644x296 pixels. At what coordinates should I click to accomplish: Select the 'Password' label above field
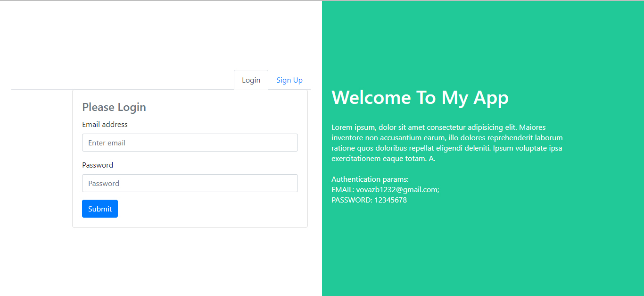[x=98, y=165]
